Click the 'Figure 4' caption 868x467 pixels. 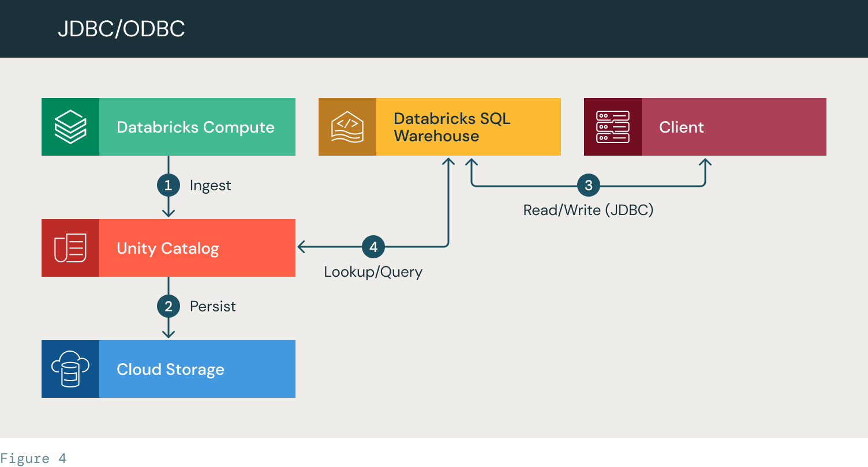click(x=33, y=459)
